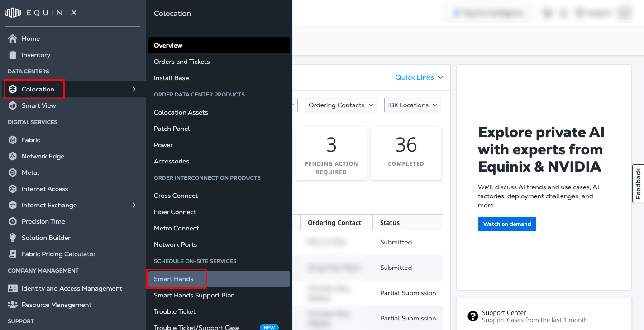Screen dimensions: 644x330
Task: Click the Inventory clipboard icon
Action: (x=13, y=55)
